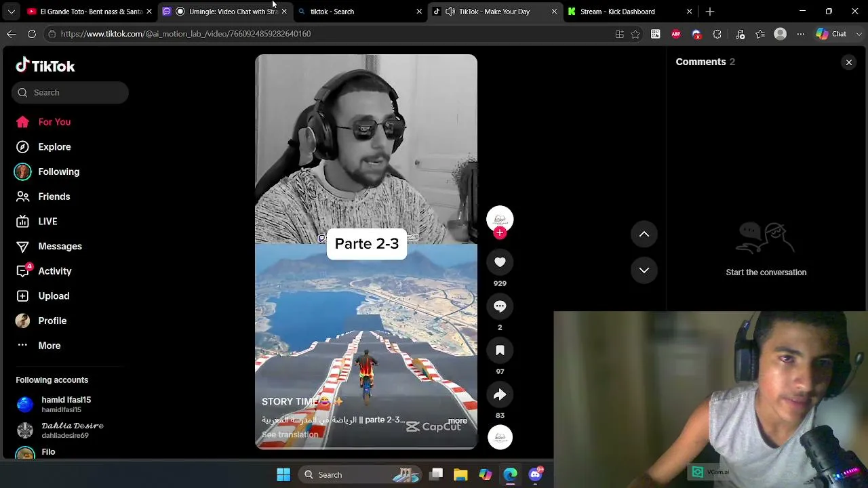Open the tab search dropdown
Screen dimensions: 868x488
point(11,12)
